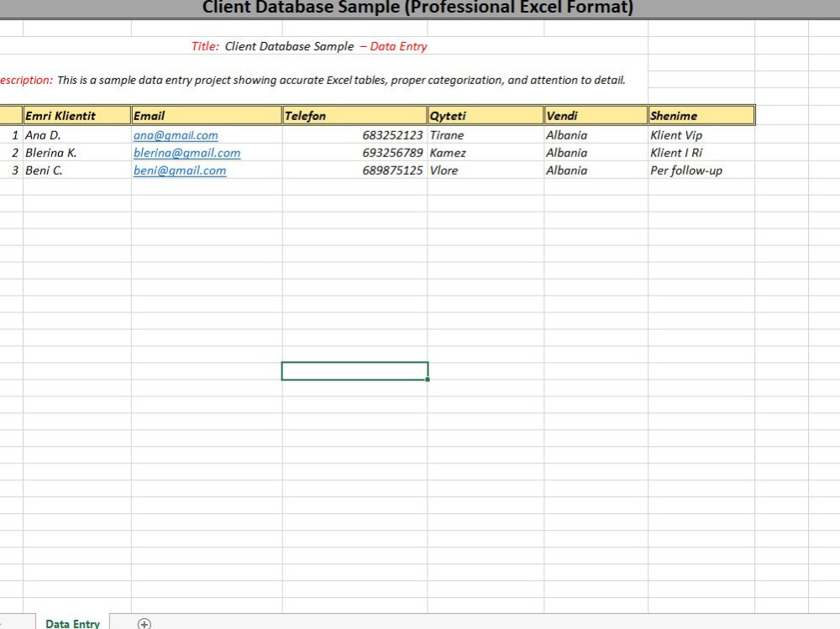The image size is (840, 629).
Task: Select the Data Entry sheet tab
Action: click(73, 623)
